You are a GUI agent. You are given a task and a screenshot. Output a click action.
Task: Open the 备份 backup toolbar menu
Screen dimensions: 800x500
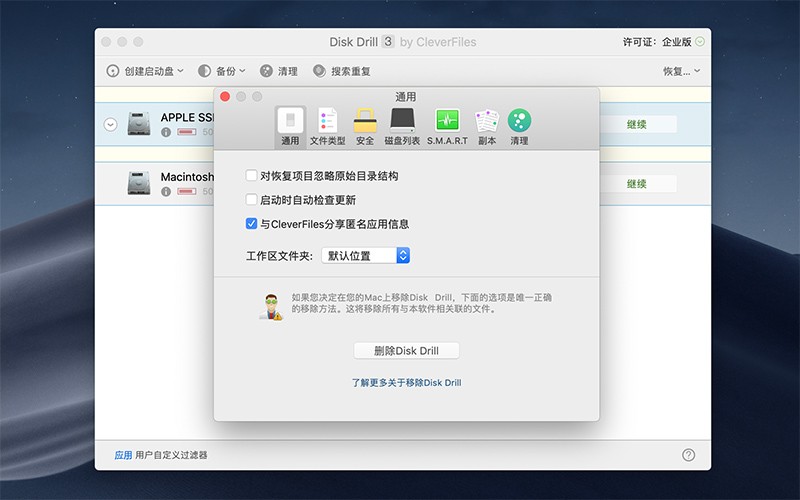221,71
